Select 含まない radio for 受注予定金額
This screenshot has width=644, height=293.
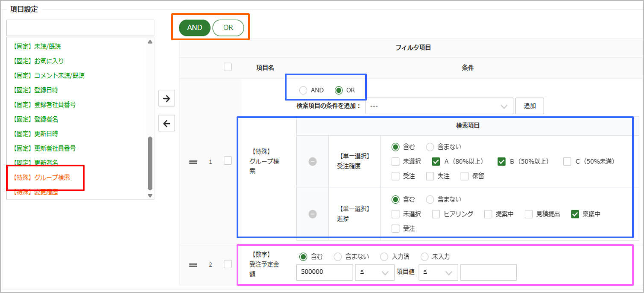click(338, 257)
